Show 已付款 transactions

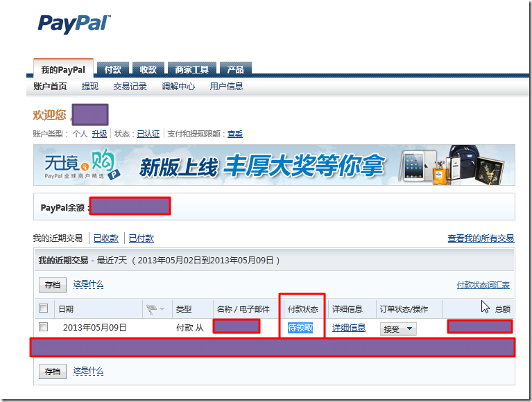(141, 238)
